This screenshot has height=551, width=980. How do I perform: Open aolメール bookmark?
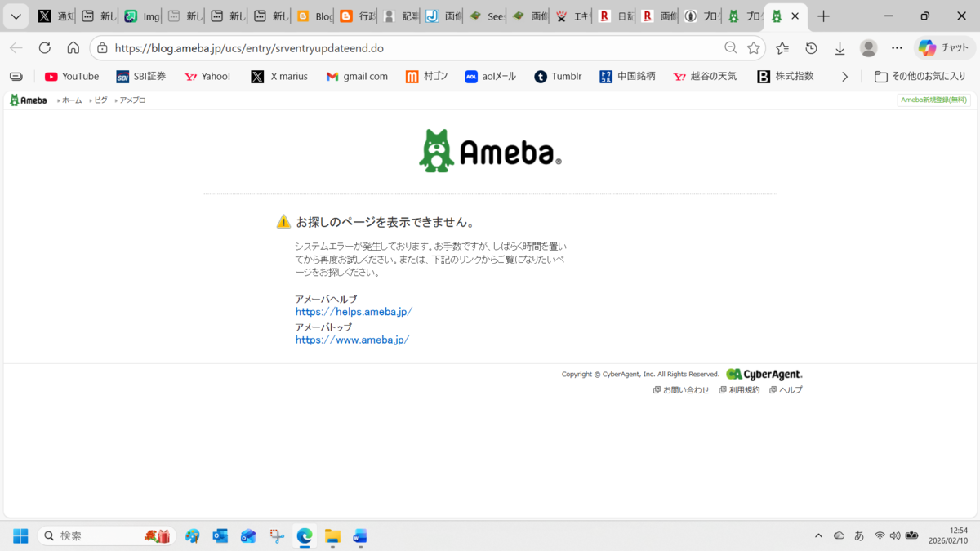[491, 76]
